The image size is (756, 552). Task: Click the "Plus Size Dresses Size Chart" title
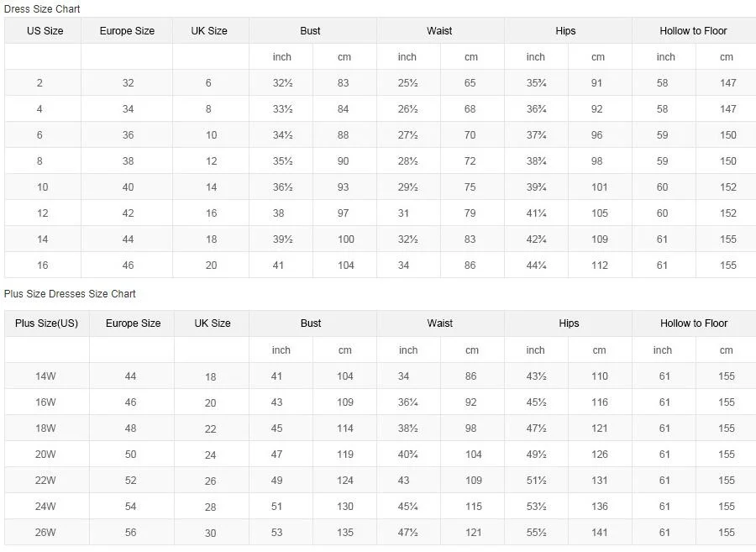tap(70, 293)
